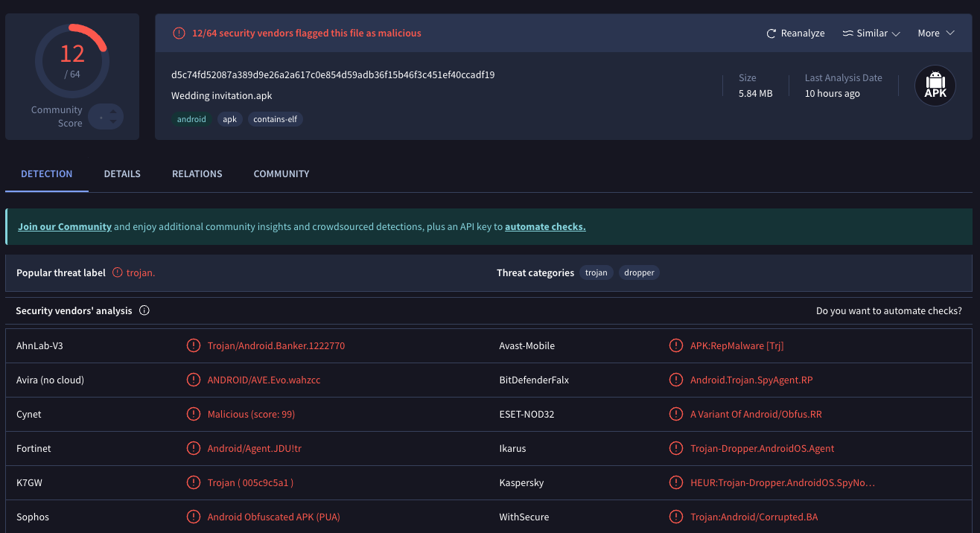Click the red alert icon in the malicious banner
980x533 pixels.
click(179, 33)
